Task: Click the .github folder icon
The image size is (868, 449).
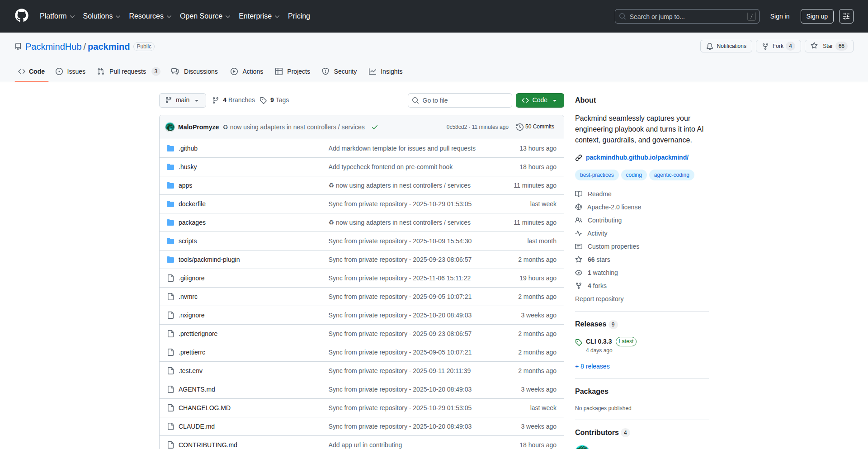Action: click(x=170, y=148)
